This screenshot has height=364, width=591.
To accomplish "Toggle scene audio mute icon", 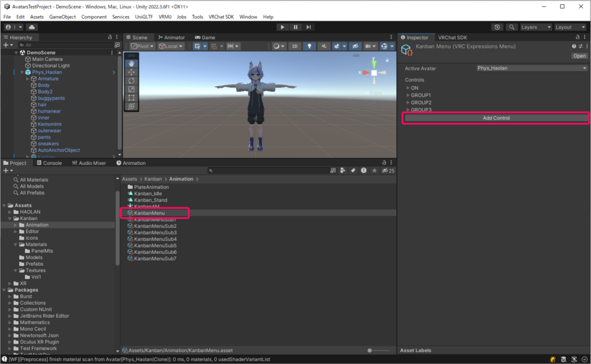I will click(x=324, y=46).
